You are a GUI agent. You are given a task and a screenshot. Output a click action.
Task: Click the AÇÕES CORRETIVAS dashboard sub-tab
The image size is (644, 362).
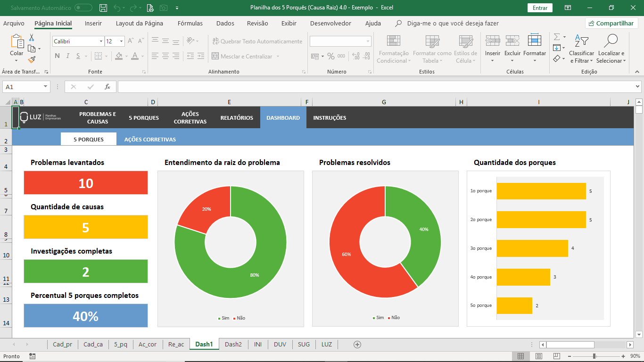tap(150, 140)
